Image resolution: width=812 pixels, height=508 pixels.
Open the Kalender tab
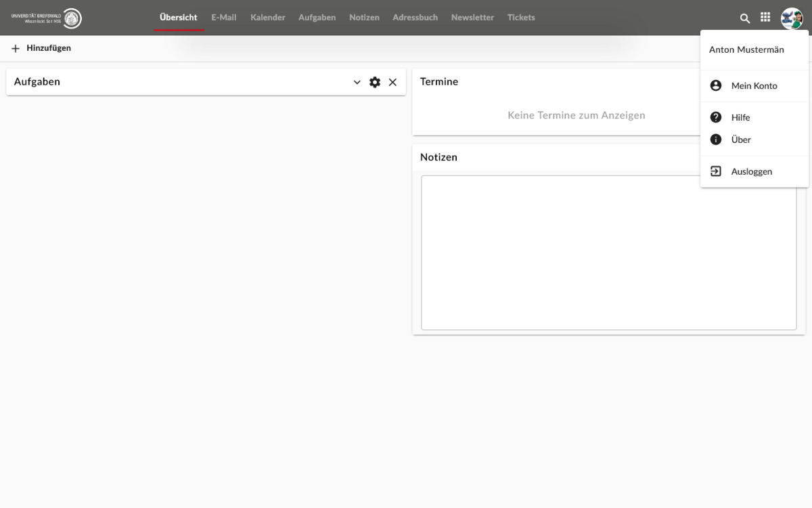[267, 18]
